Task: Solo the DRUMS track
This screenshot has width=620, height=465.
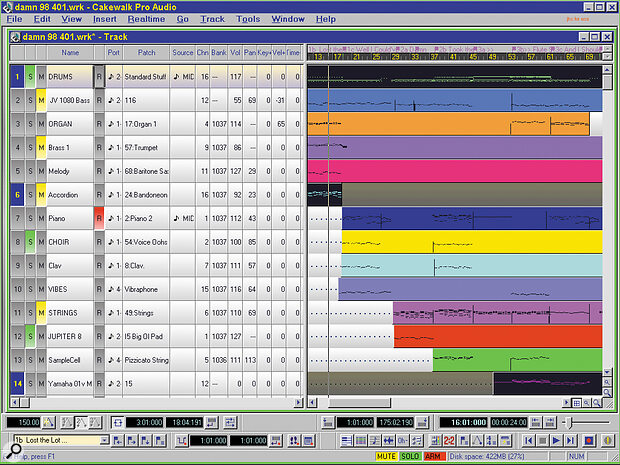Action: [30, 76]
